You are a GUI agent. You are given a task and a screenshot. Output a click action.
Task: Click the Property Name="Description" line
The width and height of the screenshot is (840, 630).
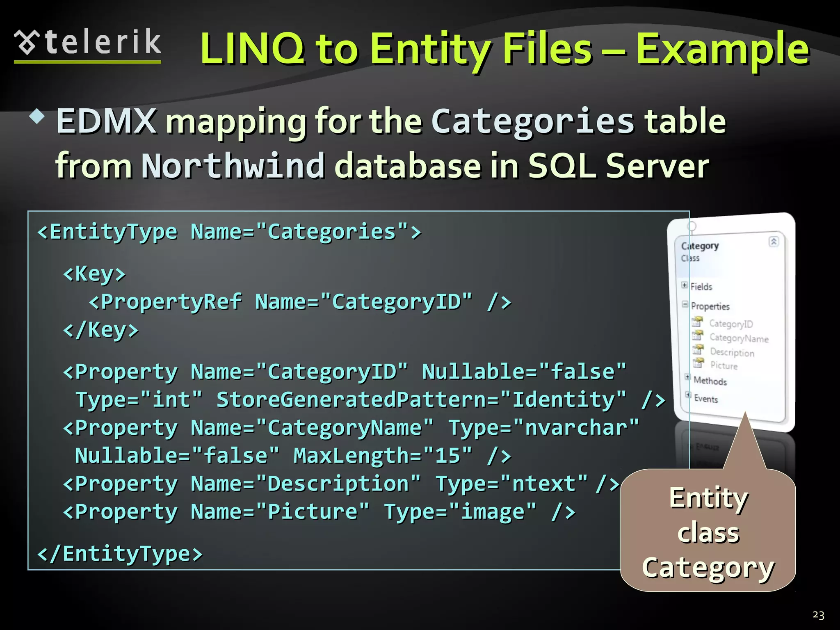[x=341, y=484]
